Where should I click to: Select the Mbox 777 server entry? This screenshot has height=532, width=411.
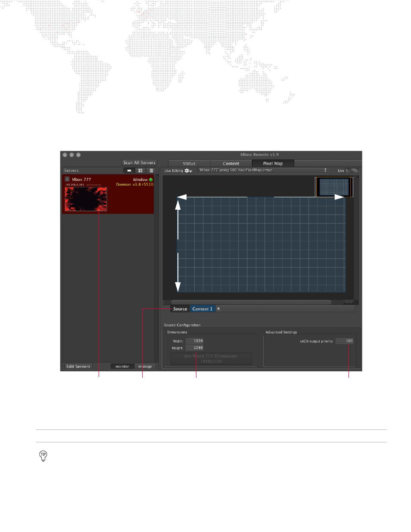click(x=108, y=194)
